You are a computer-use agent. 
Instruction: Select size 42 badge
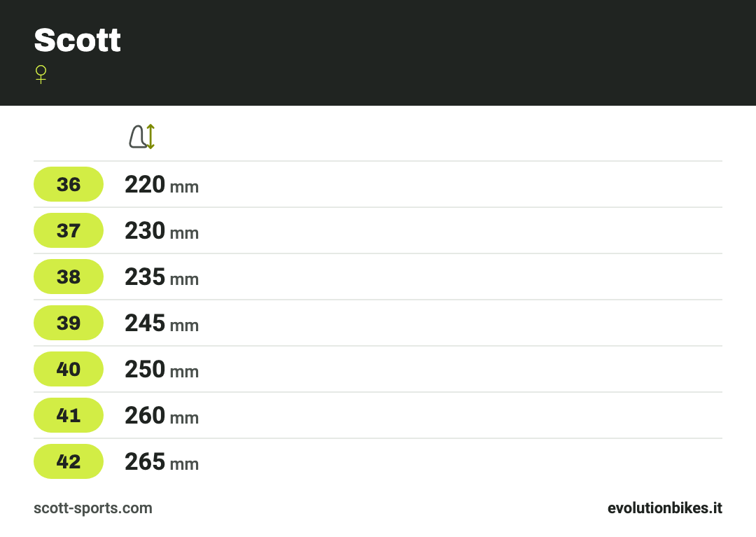point(69,462)
